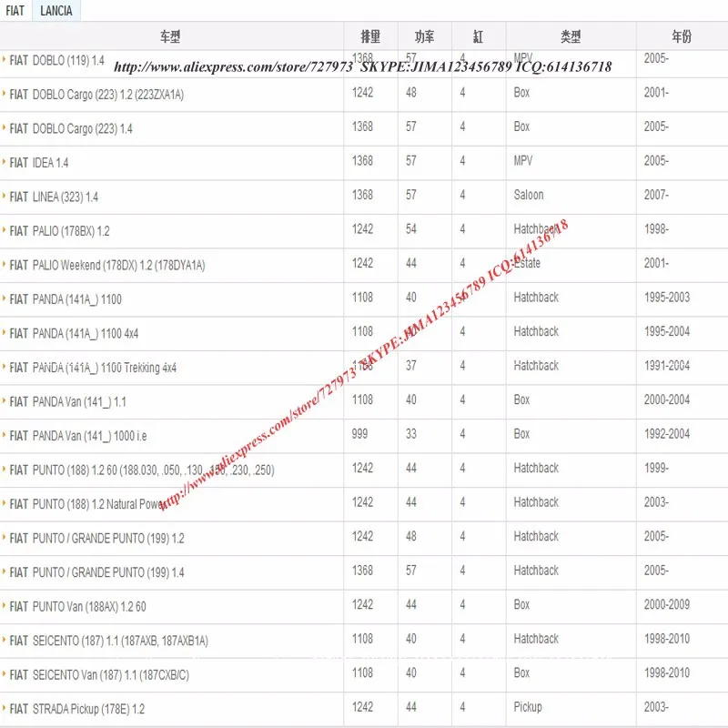
Task: Click power value 54 in PALIO row
Action: click(x=411, y=229)
